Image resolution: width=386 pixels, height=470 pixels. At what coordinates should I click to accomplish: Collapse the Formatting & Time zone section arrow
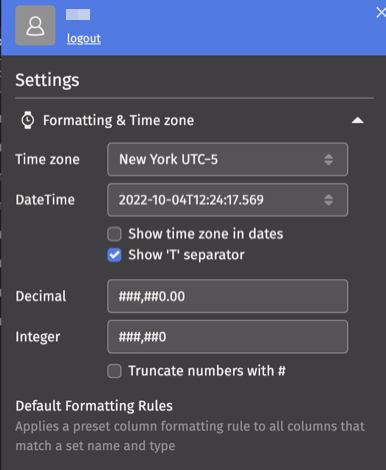click(x=358, y=120)
